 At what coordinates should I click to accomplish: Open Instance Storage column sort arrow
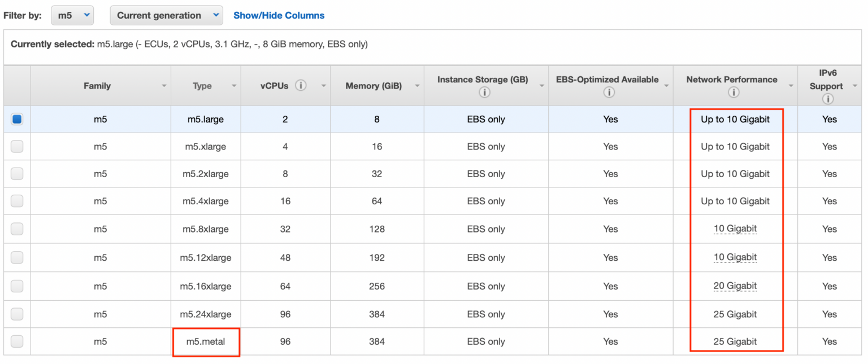coord(541,86)
